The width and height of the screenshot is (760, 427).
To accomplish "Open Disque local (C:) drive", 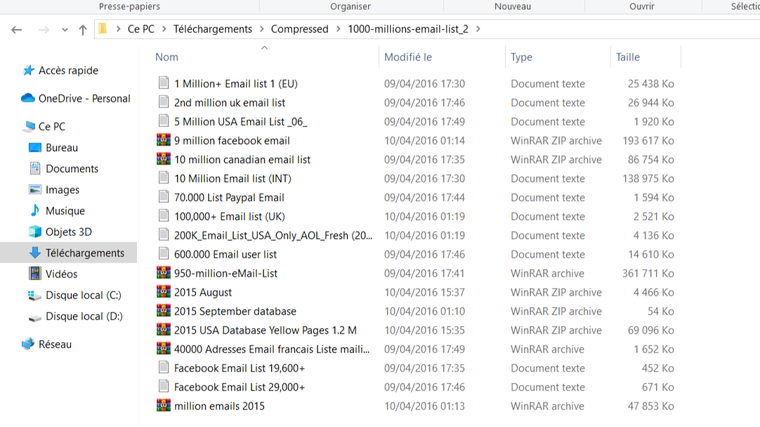I will point(83,295).
